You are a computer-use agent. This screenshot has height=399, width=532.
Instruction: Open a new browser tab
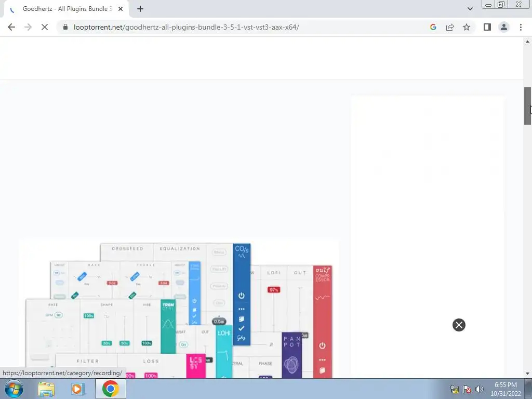tap(140, 9)
